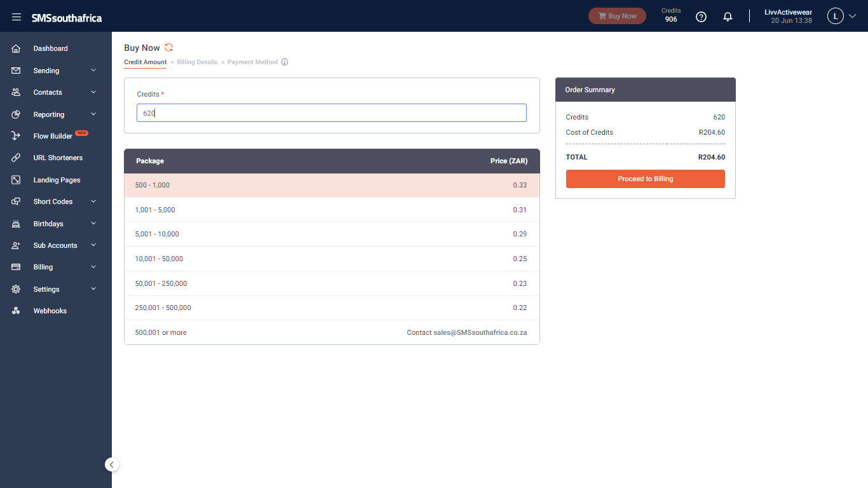Open the notifications bell icon
This screenshot has width=868, height=488.
(728, 17)
